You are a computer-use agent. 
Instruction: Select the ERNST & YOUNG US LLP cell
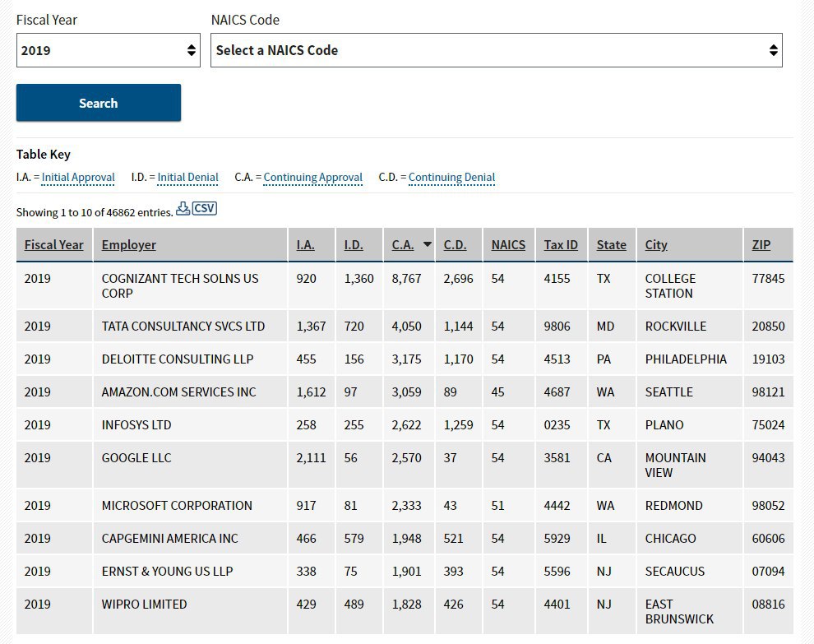click(191, 572)
